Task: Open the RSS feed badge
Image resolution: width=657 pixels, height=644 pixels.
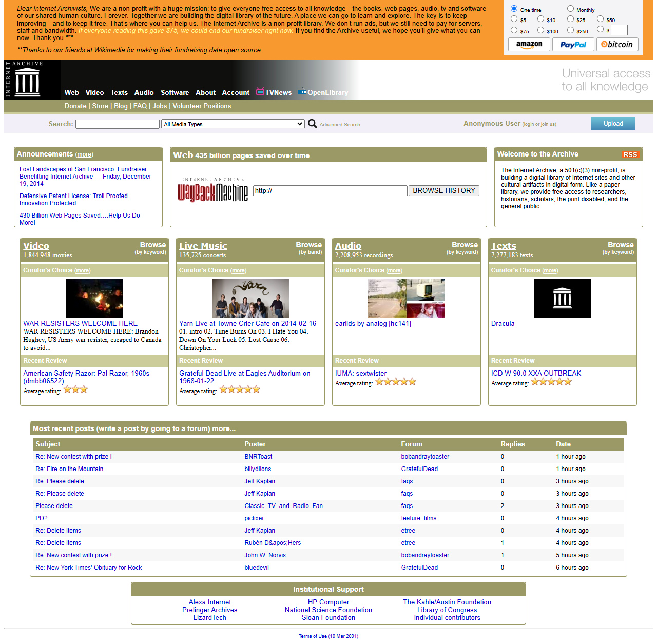Action: pyautogui.click(x=630, y=154)
